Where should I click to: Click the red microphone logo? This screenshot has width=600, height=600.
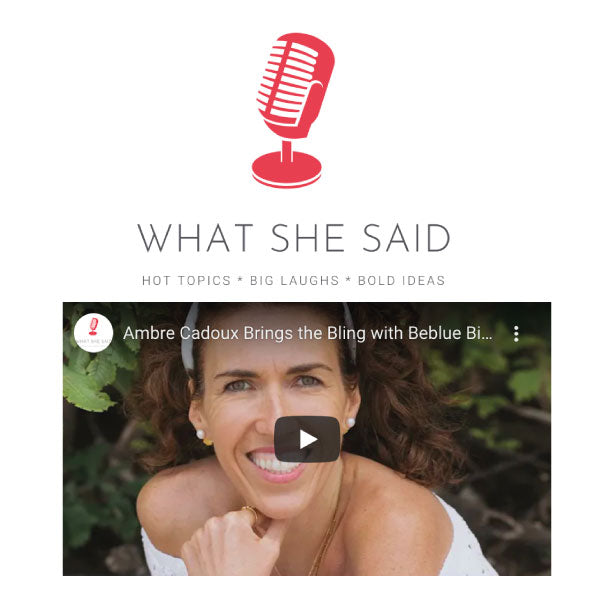point(291,110)
